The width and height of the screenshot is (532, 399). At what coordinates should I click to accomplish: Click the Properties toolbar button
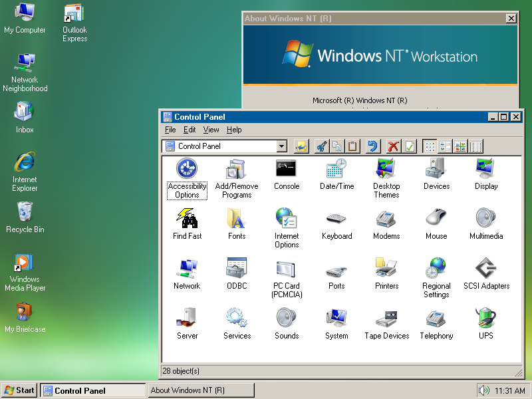tap(409, 146)
